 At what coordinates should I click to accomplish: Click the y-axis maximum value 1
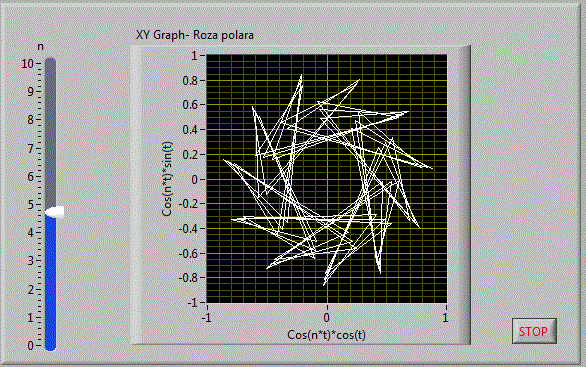pos(194,56)
